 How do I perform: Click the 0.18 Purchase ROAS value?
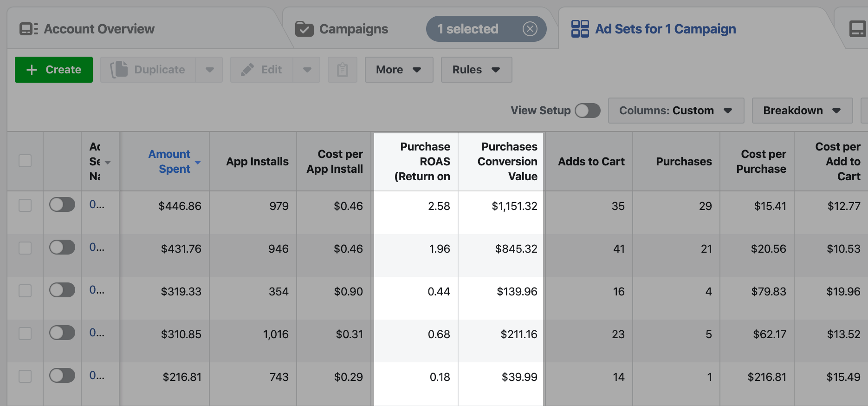[440, 377]
